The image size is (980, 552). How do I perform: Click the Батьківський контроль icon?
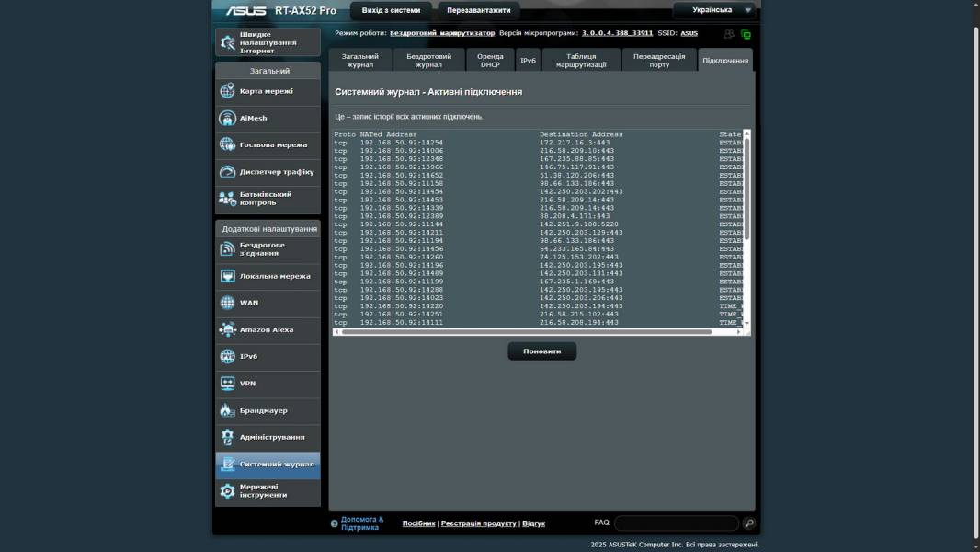pyautogui.click(x=227, y=199)
